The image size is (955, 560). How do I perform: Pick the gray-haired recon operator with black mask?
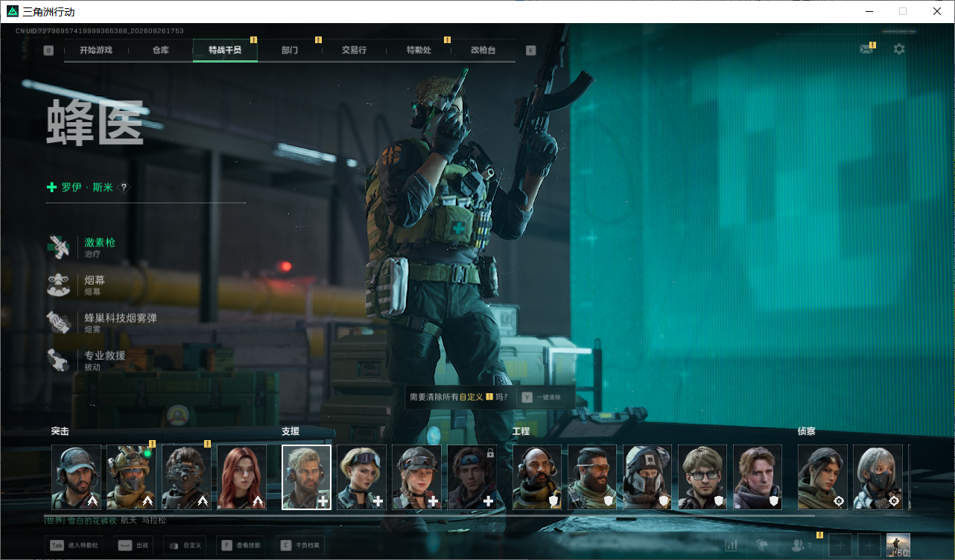(878, 477)
